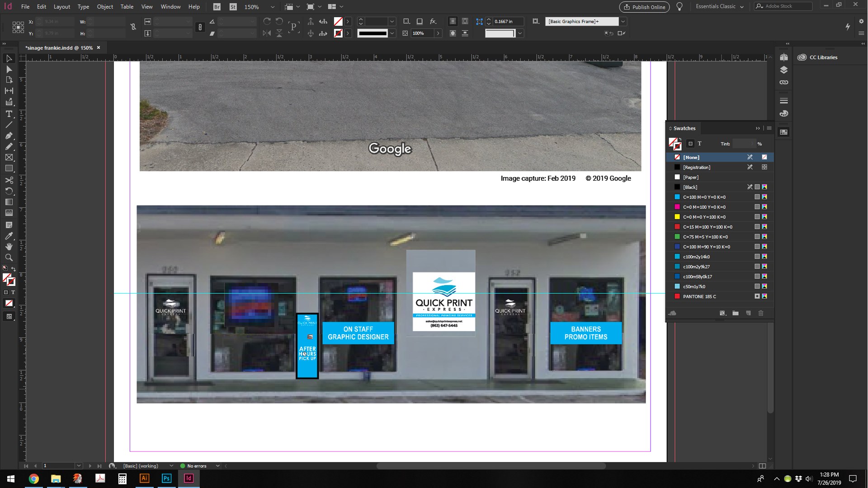Pick the Page tool
This screenshot has width=868, height=488.
9,80
